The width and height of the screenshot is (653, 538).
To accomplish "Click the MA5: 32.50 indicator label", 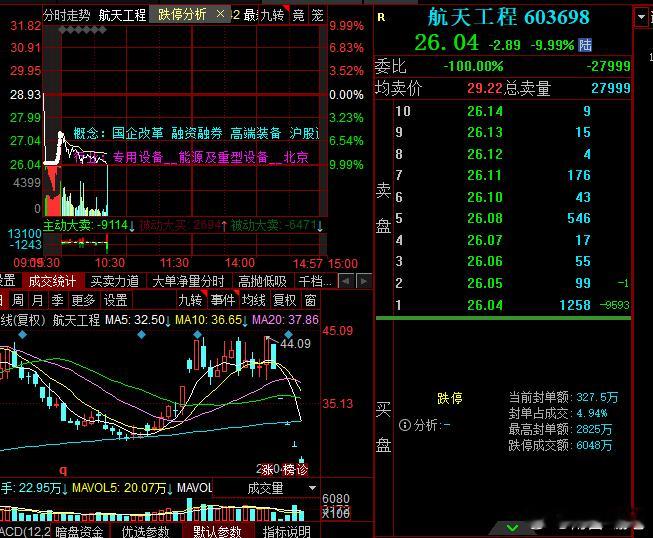I will point(137,320).
